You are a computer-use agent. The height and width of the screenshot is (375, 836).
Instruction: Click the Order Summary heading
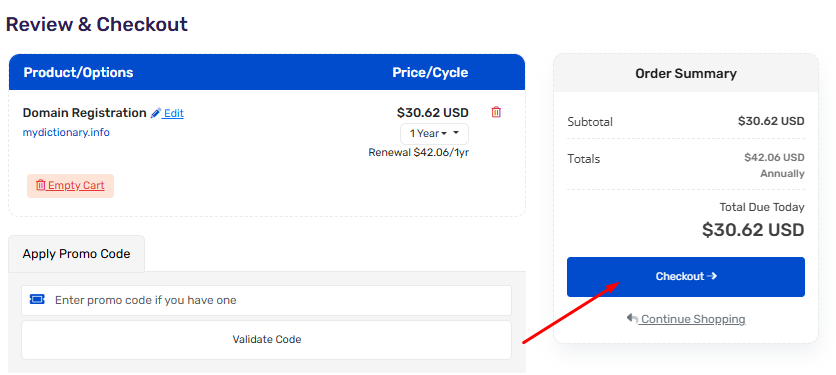pyautogui.click(x=686, y=74)
